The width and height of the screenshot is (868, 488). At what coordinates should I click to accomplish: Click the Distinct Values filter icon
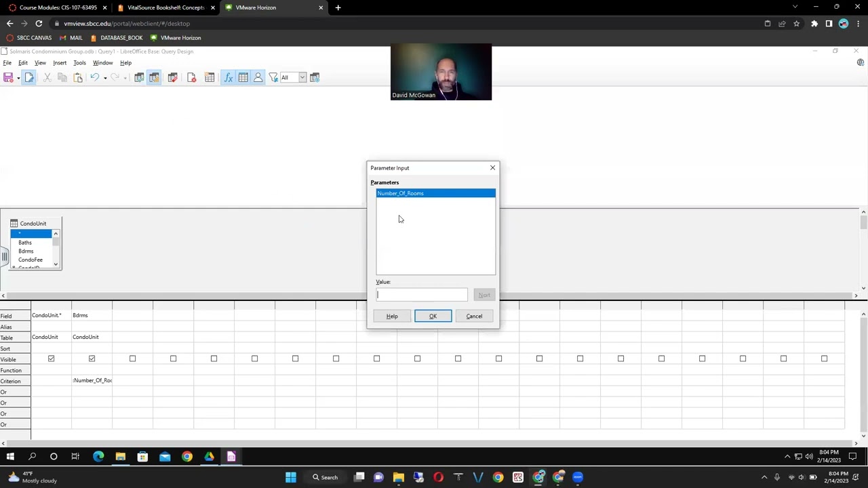coord(273,78)
